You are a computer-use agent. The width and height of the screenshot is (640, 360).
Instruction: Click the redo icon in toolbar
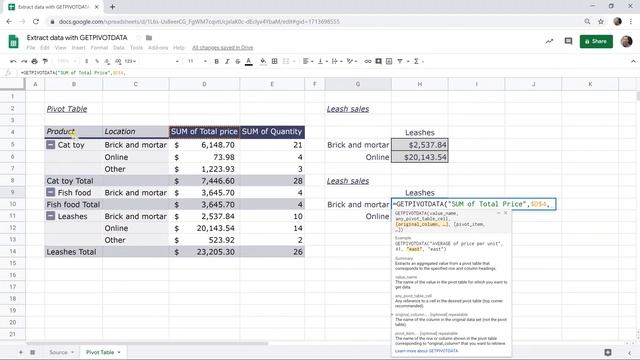tap(24, 61)
